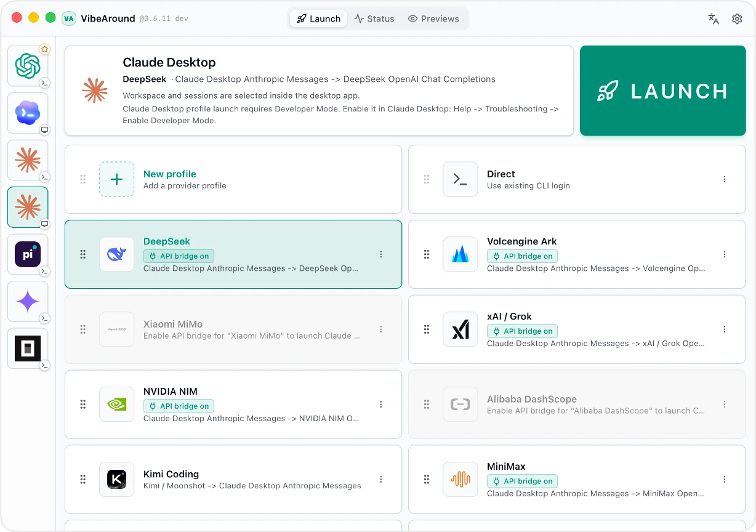This screenshot has height=532, width=756.
Task: Click the Volcengine Ark mountain logo
Action: click(x=460, y=254)
